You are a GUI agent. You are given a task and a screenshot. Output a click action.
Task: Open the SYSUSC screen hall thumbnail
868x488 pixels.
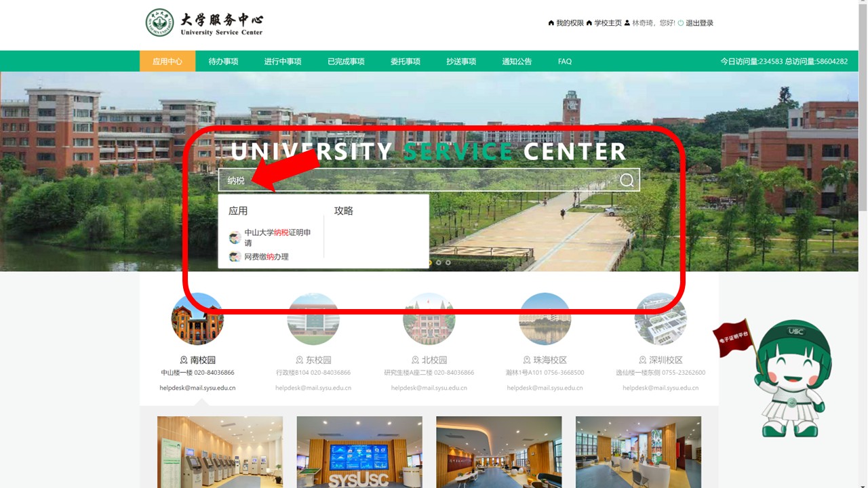[359, 452]
